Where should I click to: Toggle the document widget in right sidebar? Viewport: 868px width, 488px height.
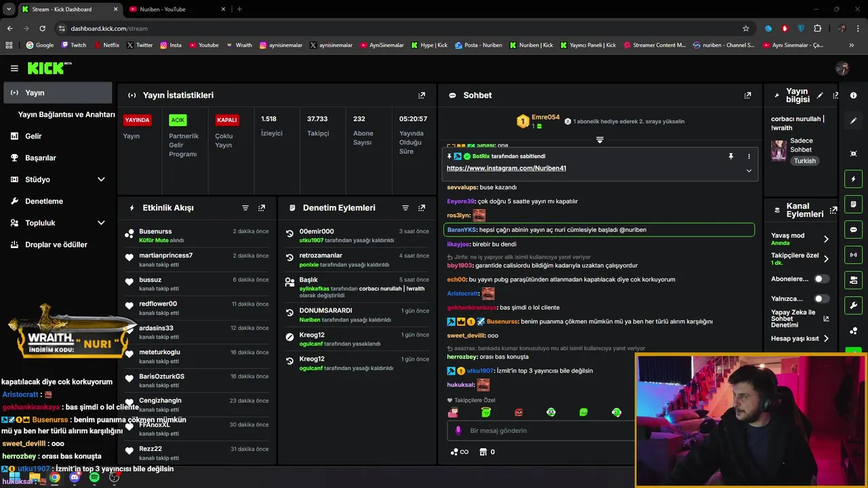coord(853,204)
